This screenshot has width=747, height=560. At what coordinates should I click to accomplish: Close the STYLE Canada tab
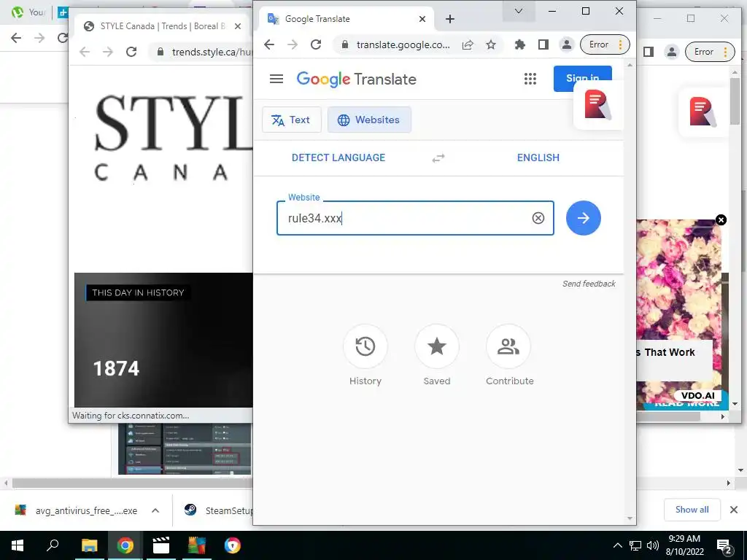(238, 26)
